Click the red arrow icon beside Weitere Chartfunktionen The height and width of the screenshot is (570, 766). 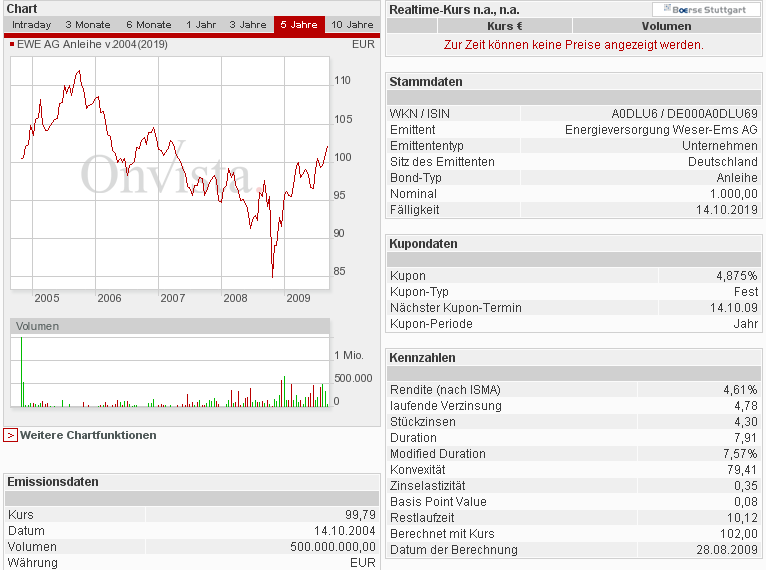(10, 435)
